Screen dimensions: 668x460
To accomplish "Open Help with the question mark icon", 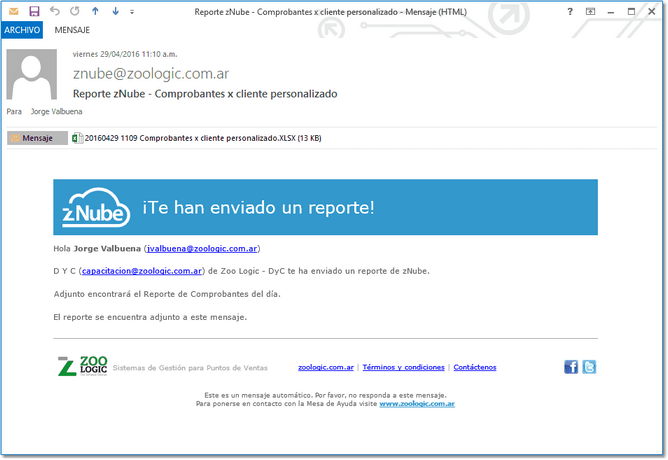I will pos(570,12).
